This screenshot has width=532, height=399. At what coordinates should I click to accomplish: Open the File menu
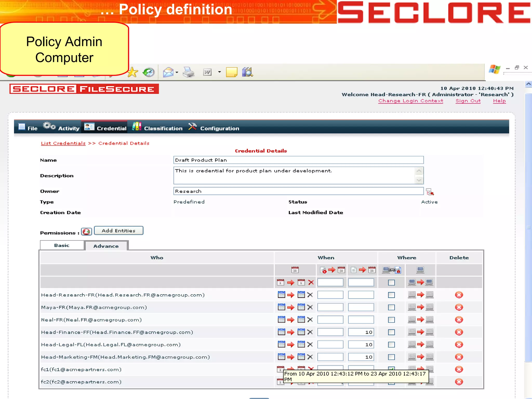(28, 127)
